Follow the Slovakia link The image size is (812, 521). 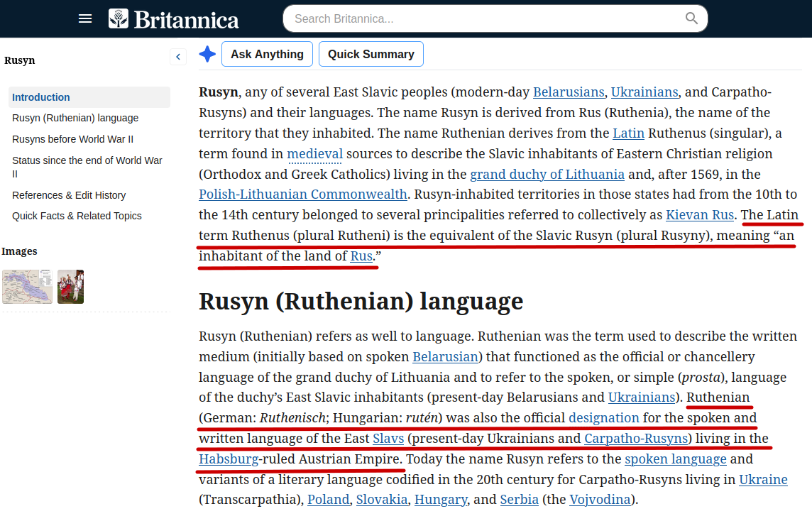(x=382, y=500)
